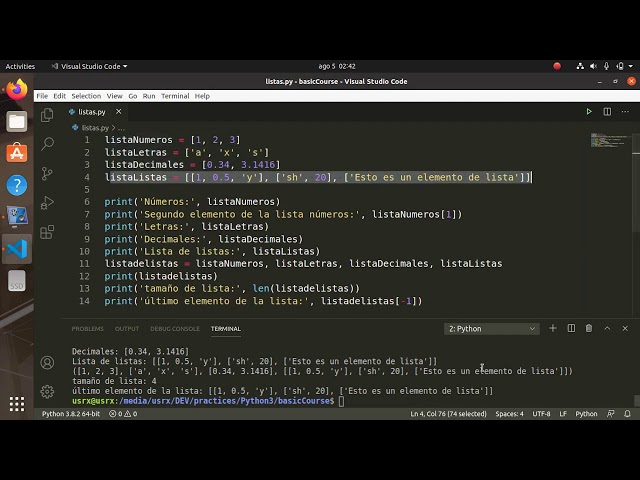
Task: Open the Extensions view
Action: [x=47, y=232]
